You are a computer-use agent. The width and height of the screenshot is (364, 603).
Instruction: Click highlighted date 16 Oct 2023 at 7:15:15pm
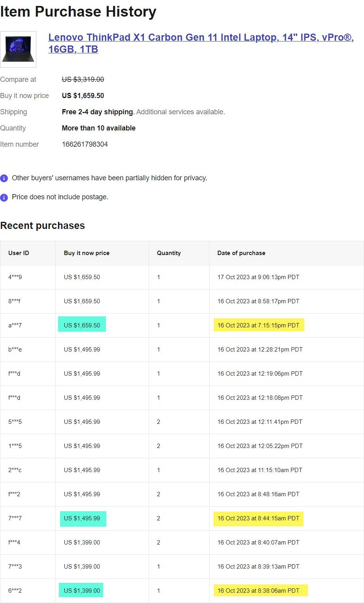coord(259,325)
